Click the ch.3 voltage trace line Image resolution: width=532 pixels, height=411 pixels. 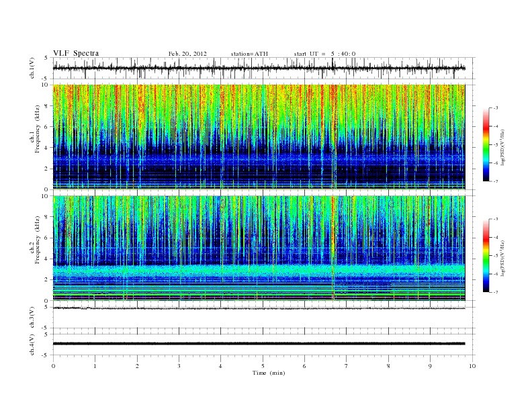click(259, 309)
